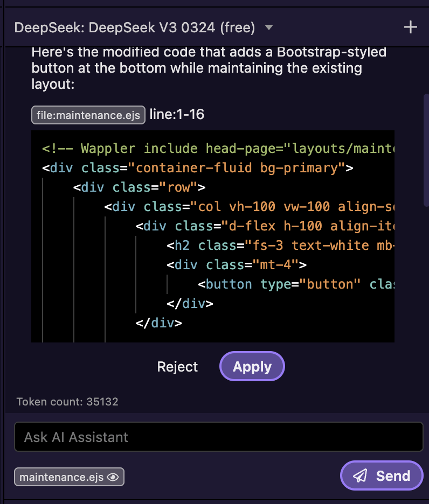This screenshot has height=504, width=429.
Task: Start a new chat with plus icon
Action: (x=411, y=27)
